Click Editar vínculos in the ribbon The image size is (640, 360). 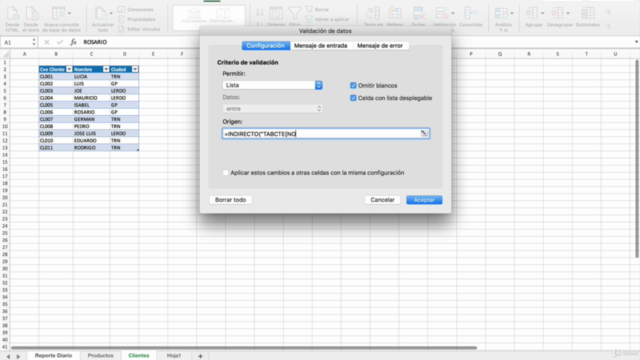click(x=140, y=29)
